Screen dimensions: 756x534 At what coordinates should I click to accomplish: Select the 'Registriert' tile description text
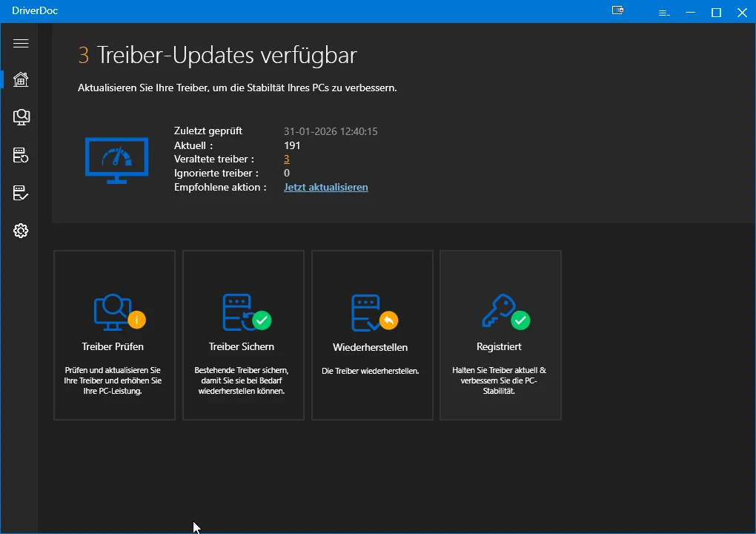click(500, 380)
